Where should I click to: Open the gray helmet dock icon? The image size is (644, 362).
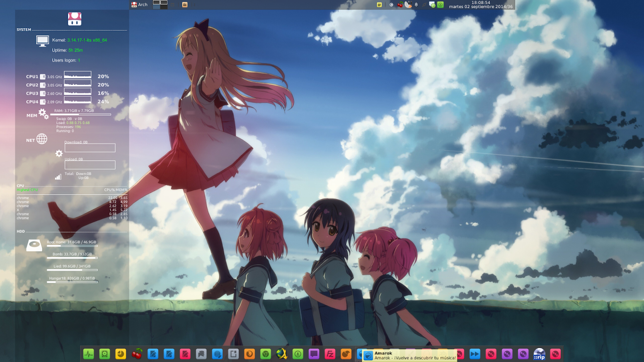(x=201, y=354)
